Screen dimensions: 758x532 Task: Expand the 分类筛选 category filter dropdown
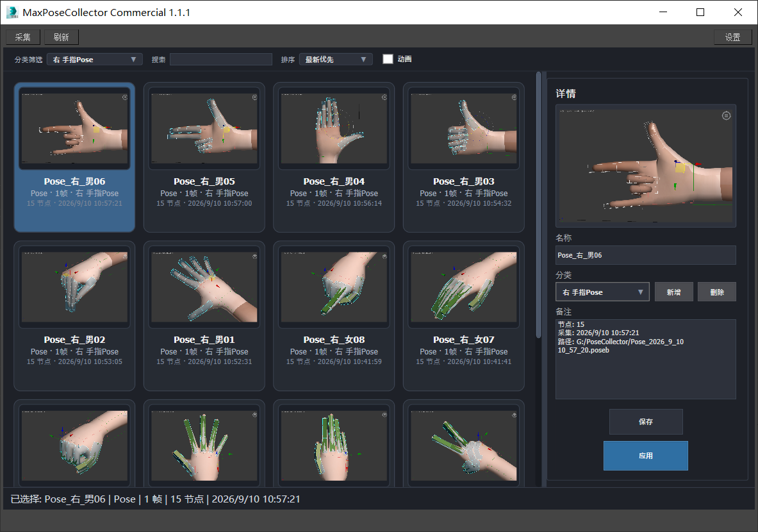tap(95, 60)
